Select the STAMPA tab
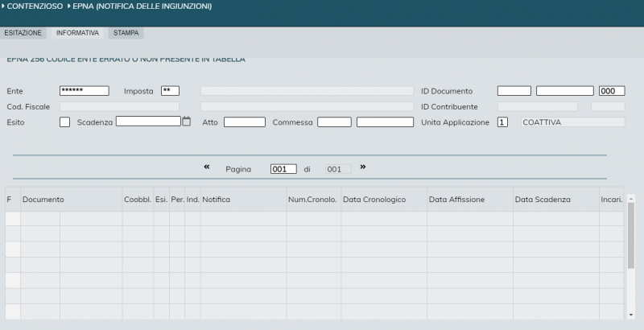Screen dimensions: 644x330 [x=126, y=33]
